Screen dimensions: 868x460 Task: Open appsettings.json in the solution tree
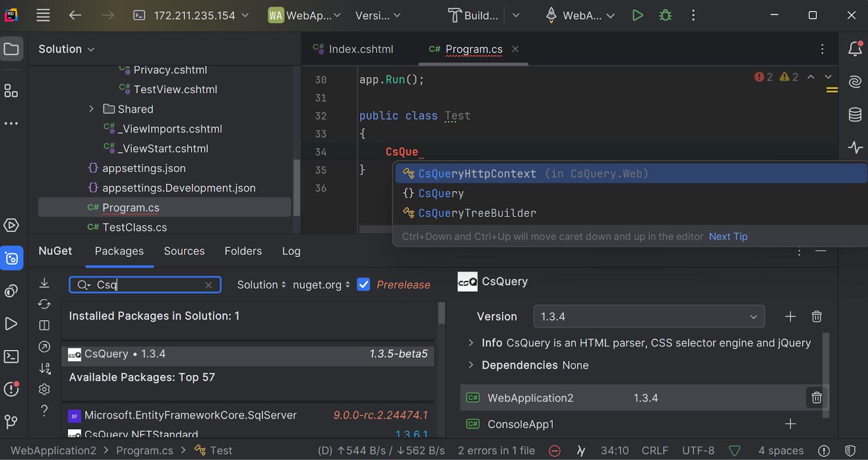coord(144,168)
